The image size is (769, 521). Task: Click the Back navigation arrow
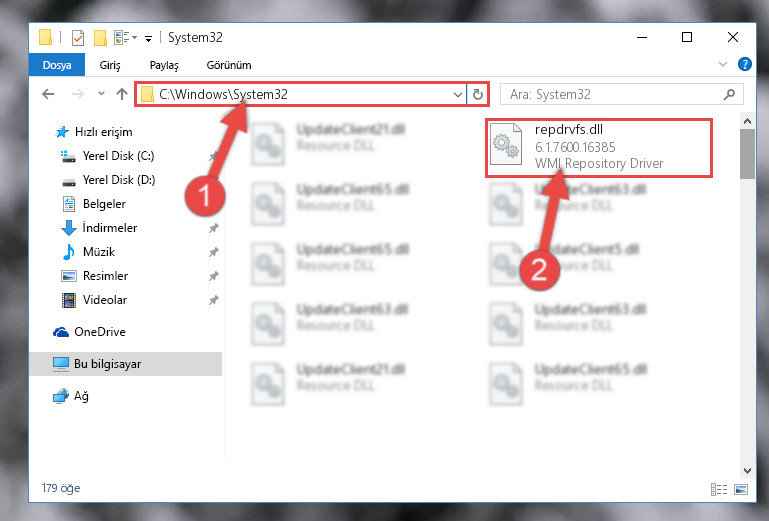pyautogui.click(x=48, y=94)
